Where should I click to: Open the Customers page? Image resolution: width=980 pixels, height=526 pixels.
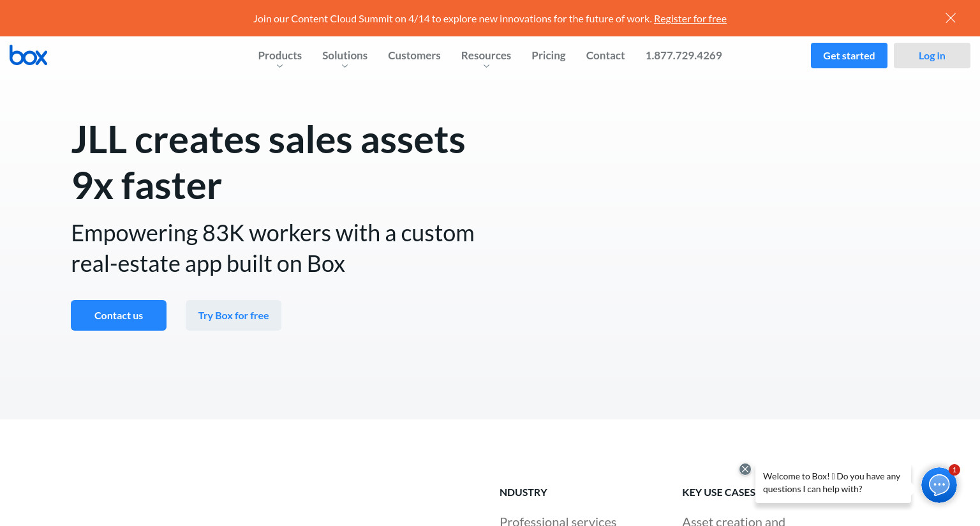tap(414, 56)
